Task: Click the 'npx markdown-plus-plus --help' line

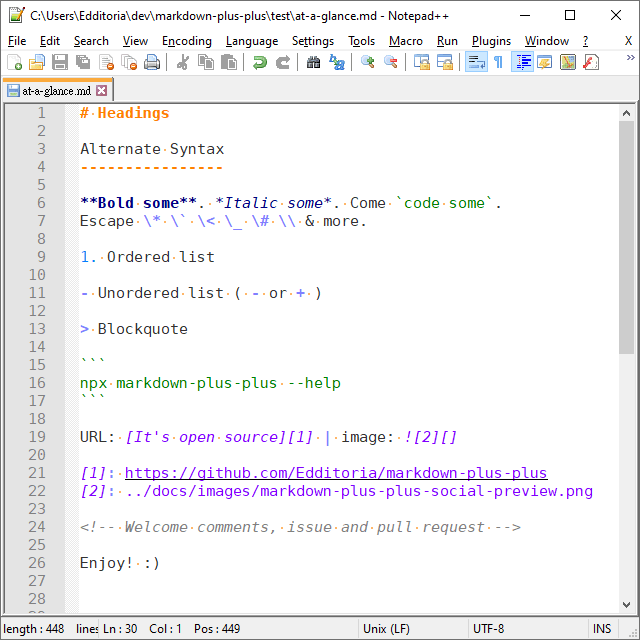Action: tap(210, 383)
